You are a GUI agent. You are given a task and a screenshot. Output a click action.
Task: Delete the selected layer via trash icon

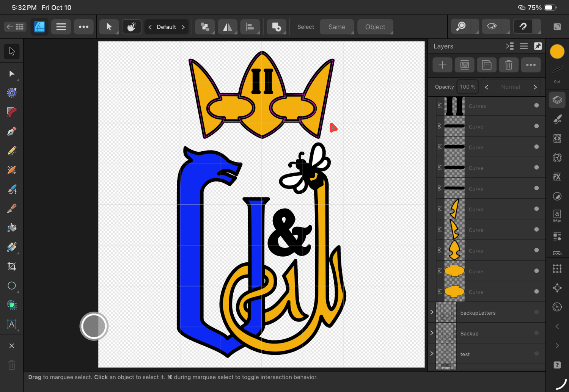(509, 65)
